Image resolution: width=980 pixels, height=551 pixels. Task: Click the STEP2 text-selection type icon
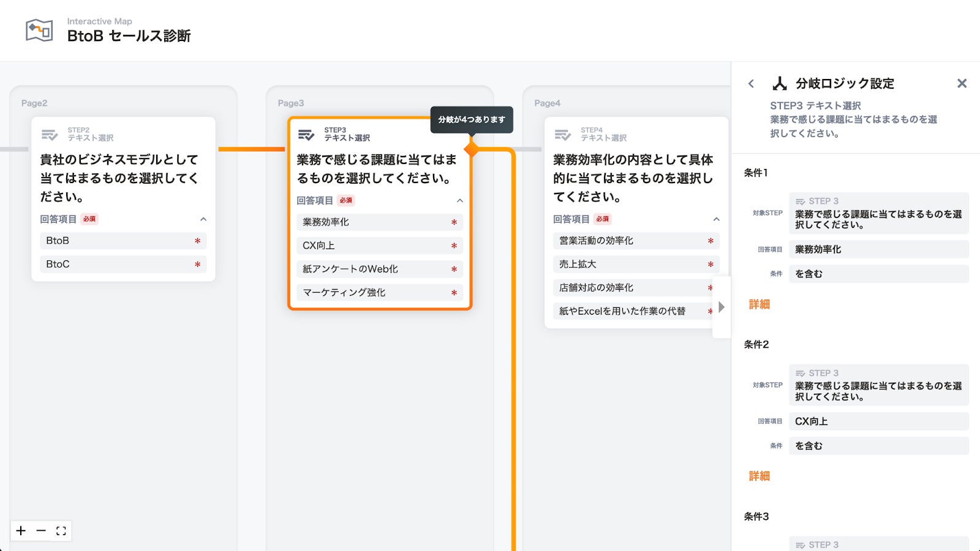(50, 134)
